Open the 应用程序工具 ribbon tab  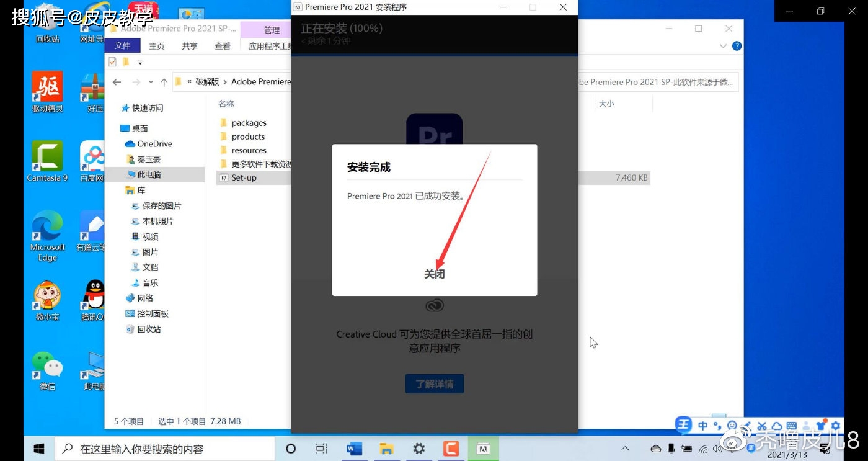click(269, 46)
